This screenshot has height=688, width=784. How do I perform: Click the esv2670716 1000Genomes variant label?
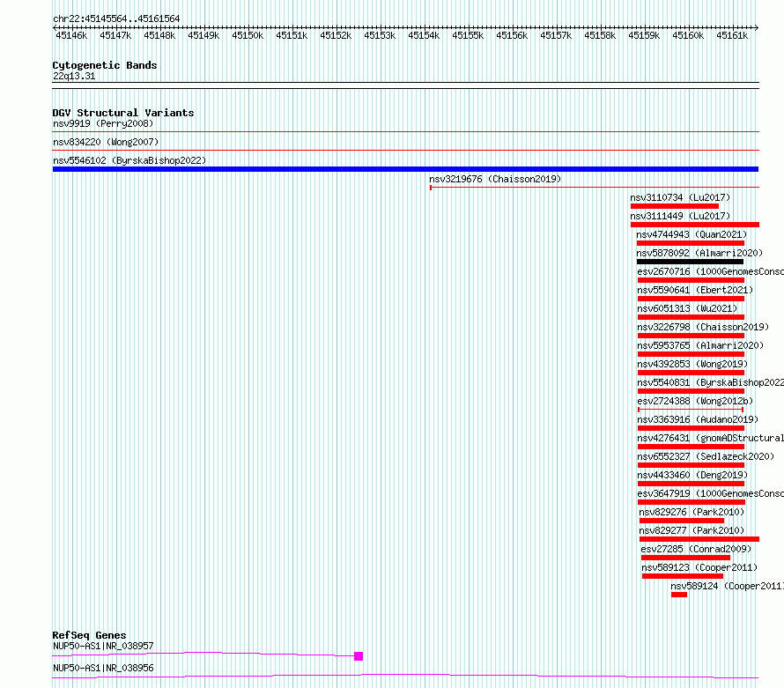pos(711,271)
